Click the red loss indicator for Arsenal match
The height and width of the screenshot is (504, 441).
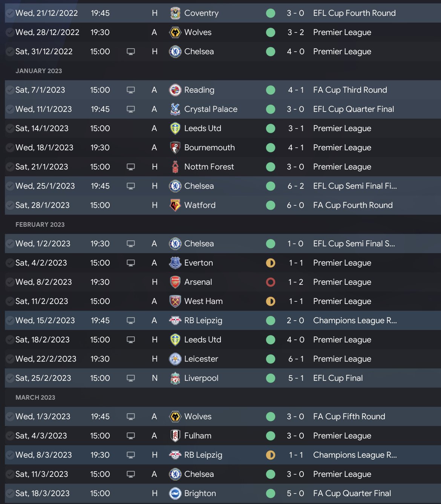pyautogui.click(x=271, y=282)
